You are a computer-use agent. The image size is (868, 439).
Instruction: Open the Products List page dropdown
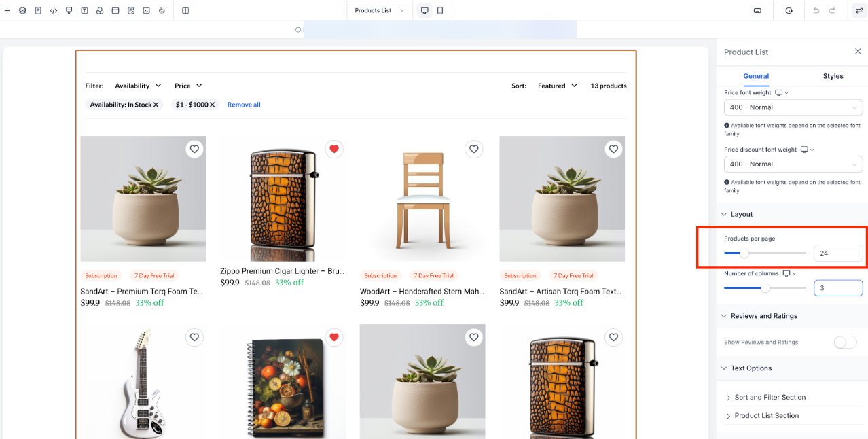pos(380,10)
